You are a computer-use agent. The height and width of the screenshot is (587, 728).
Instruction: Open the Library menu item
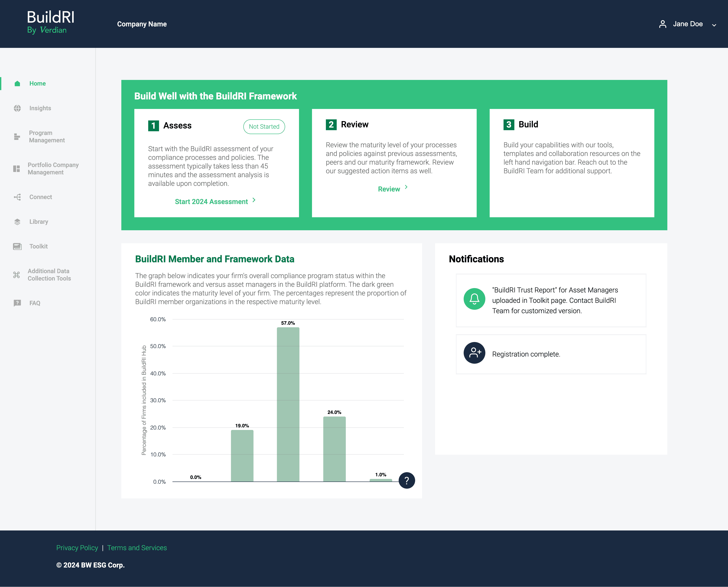[x=39, y=222]
